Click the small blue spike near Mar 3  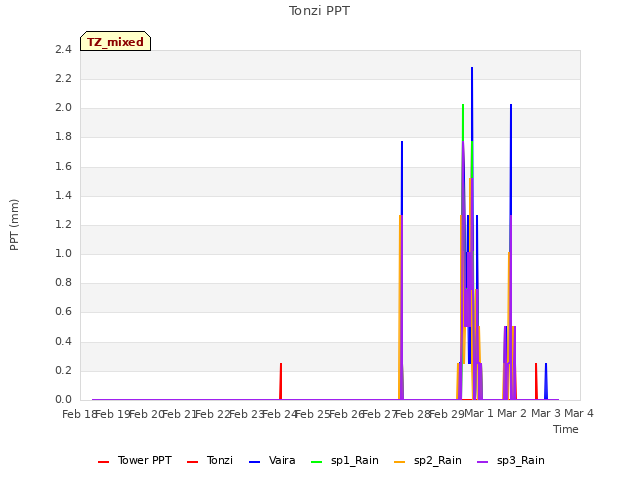click(x=546, y=381)
